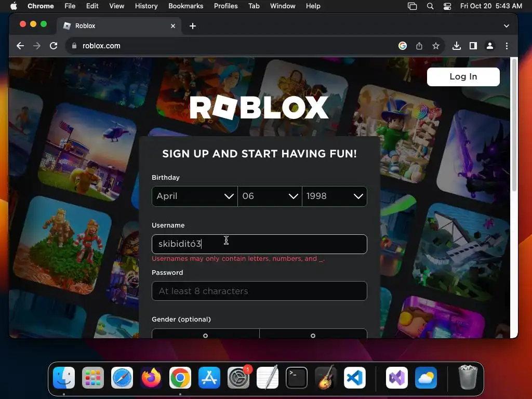Open the Help menu
The height and width of the screenshot is (399, 532).
[313, 6]
